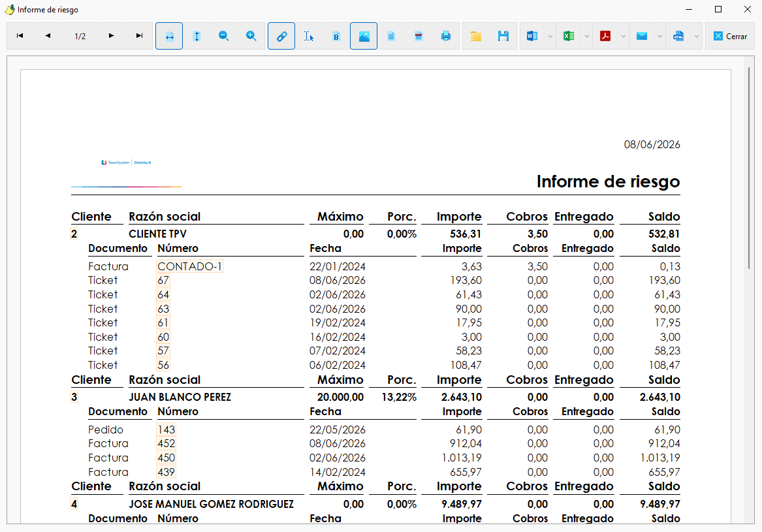
Task: Zoom out using the magnifier minus icon
Action: click(223, 36)
